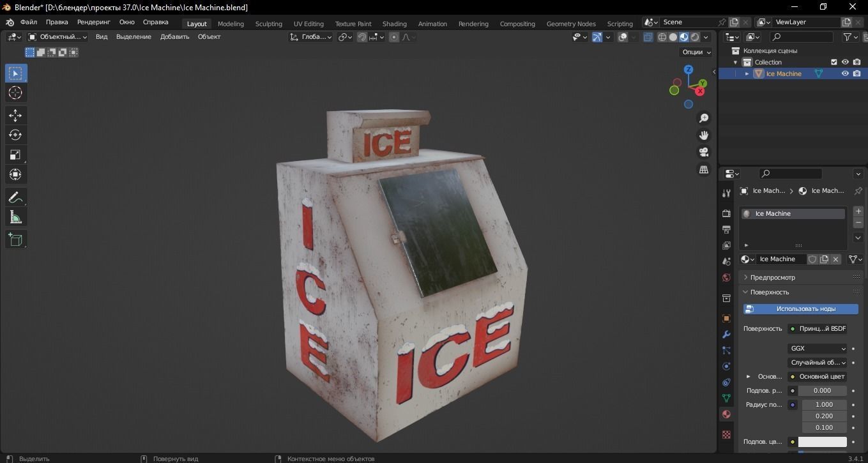
Task: Select the Rotate tool
Action: (15, 135)
